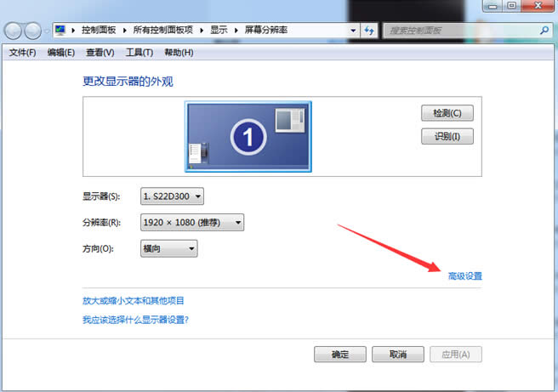Click the 放大或缩小文本和其他项目 link
The image size is (558, 392).
pyautogui.click(x=133, y=300)
